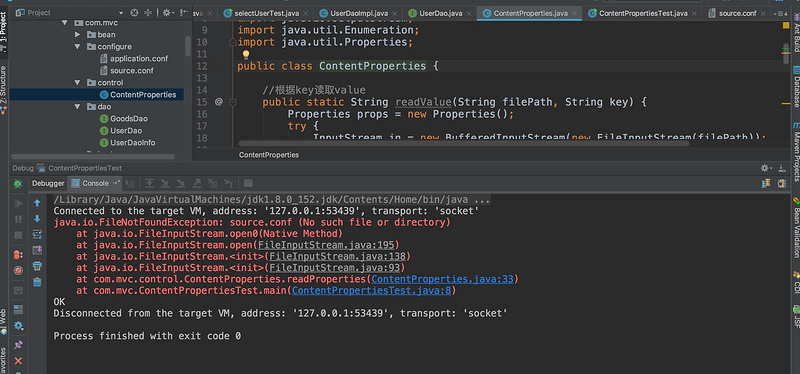The height and width of the screenshot is (374, 800).
Task: Open Maven Projects tool window
Action: pos(795,152)
